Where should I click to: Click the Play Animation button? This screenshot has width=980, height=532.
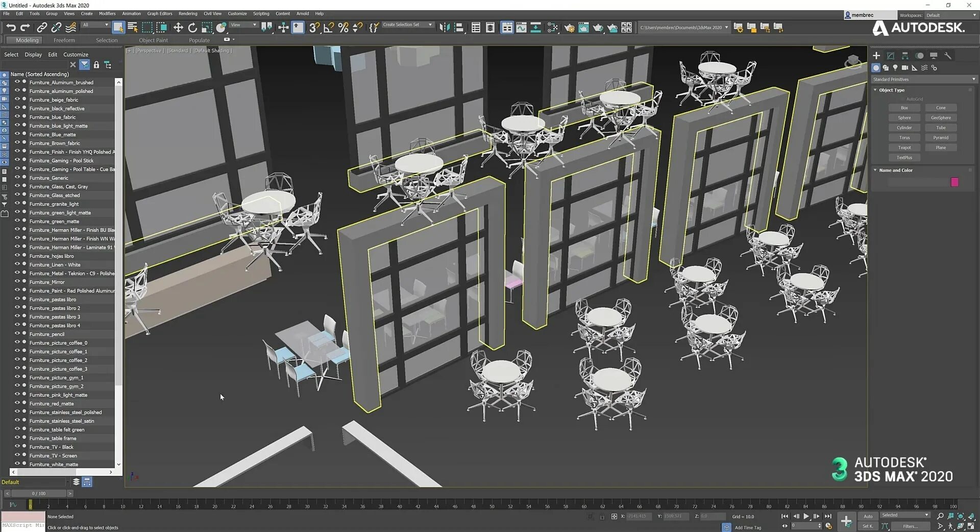806,516
